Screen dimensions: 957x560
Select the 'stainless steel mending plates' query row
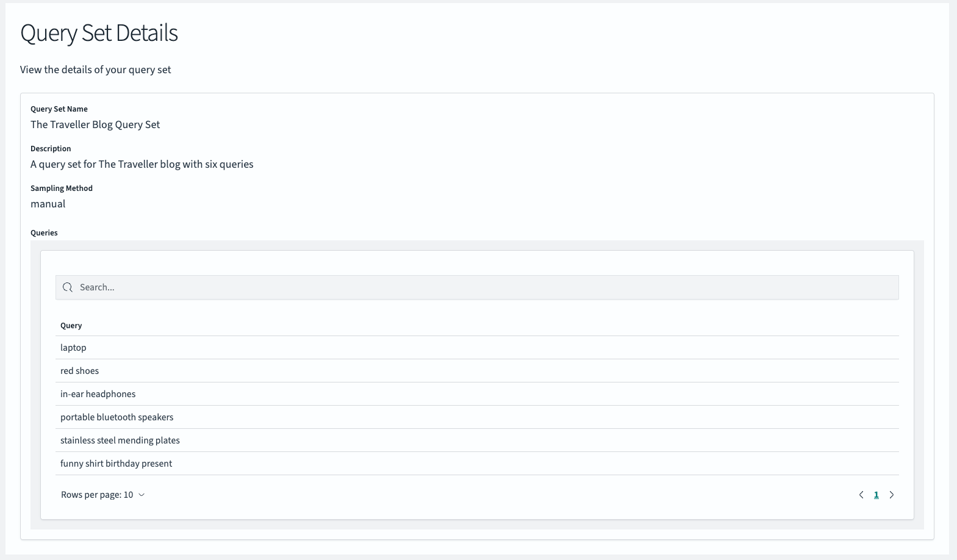tap(477, 440)
